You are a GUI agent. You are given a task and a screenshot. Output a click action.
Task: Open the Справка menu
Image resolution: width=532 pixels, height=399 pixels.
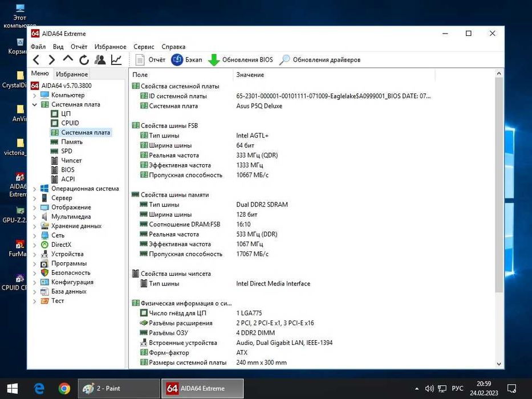click(x=173, y=47)
